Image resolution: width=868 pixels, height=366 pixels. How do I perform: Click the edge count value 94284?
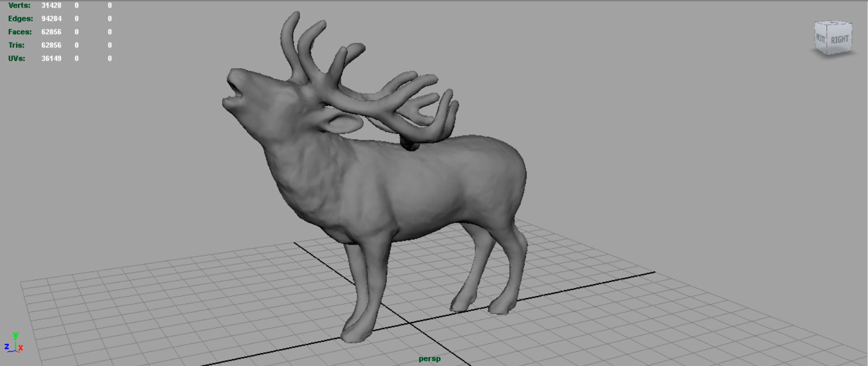coord(52,19)
